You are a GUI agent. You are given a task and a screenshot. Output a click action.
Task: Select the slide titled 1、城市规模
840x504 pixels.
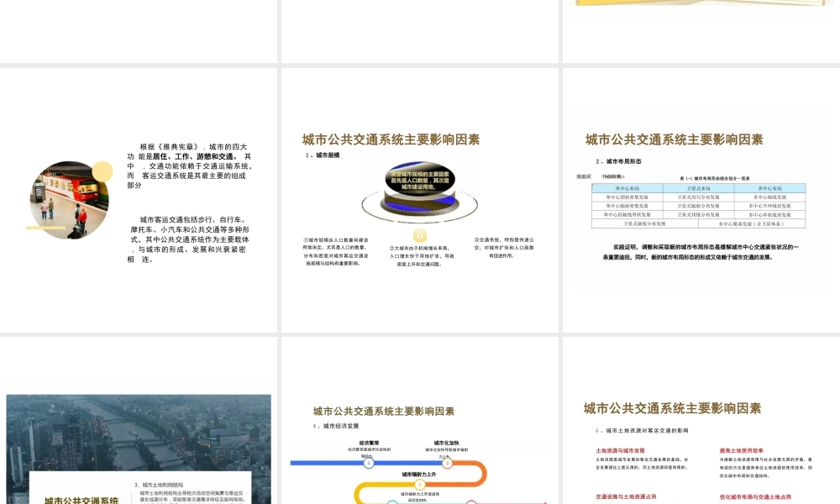(x=419, y=200)
